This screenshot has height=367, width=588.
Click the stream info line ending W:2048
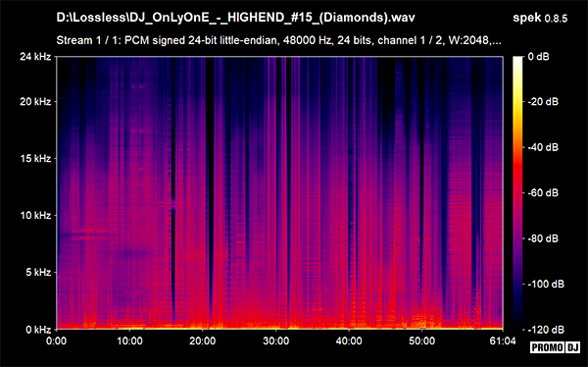[x=278, y=40]
